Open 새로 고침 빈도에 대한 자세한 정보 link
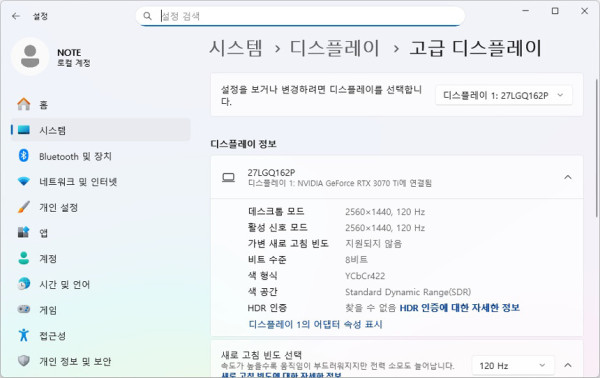Screen dimensions: 600x378 [281, 375]
